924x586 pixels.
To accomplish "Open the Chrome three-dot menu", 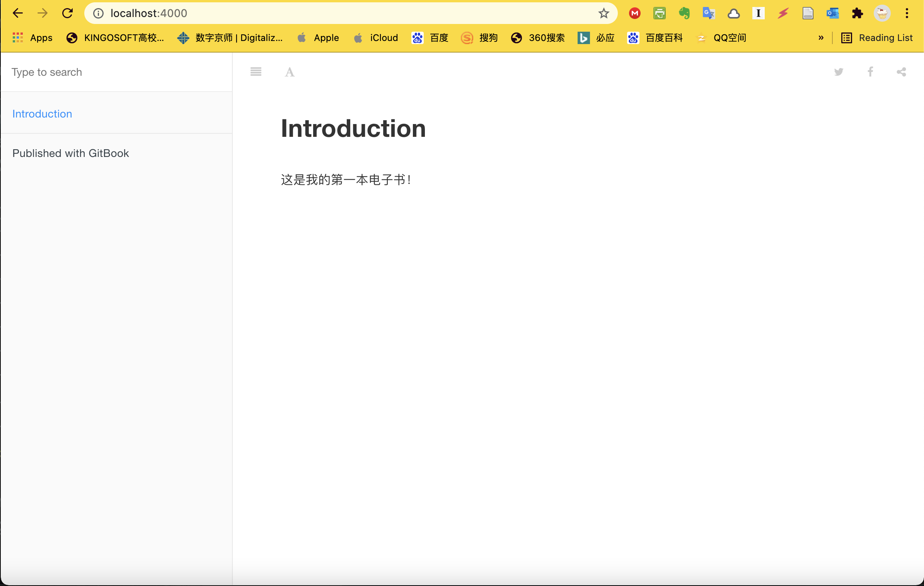I will pyautogui.click(x=907, y=13).
